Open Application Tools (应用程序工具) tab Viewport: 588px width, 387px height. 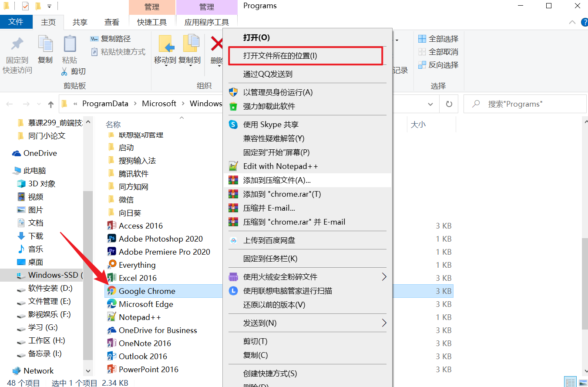[x=207, y=22]
